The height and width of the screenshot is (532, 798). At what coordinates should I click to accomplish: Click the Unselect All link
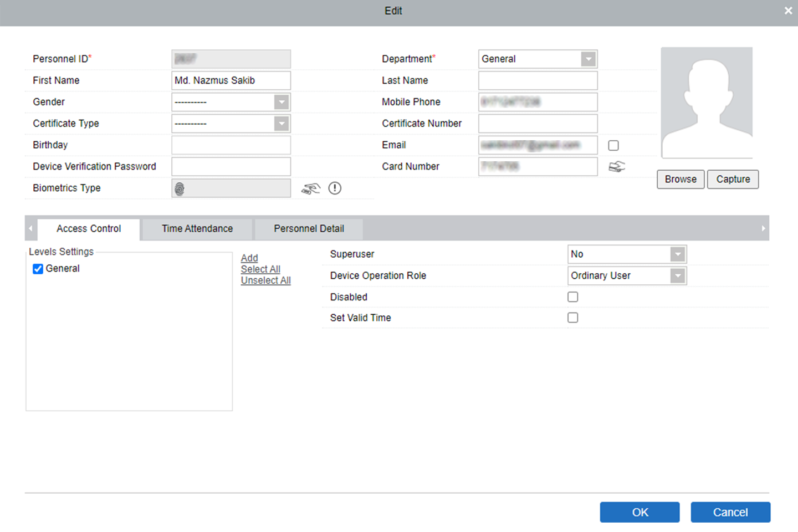click(x=265, y=280)
